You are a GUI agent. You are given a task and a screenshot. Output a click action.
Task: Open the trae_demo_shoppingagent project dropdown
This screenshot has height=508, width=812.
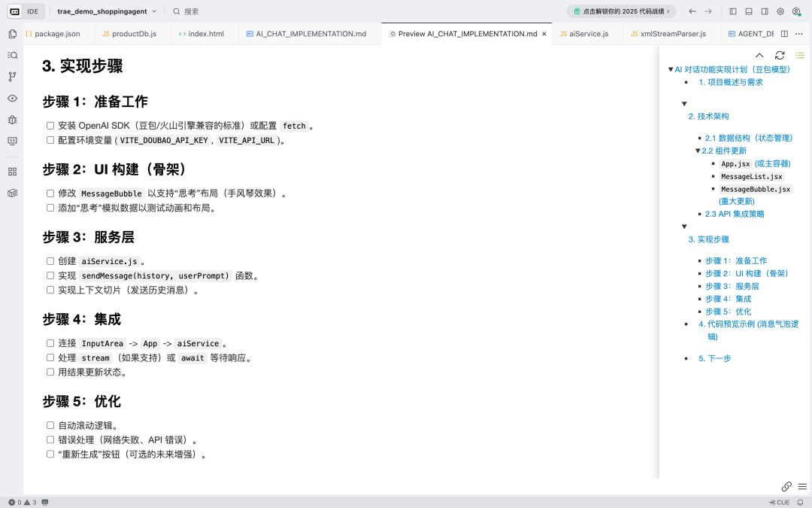point(107,11)
